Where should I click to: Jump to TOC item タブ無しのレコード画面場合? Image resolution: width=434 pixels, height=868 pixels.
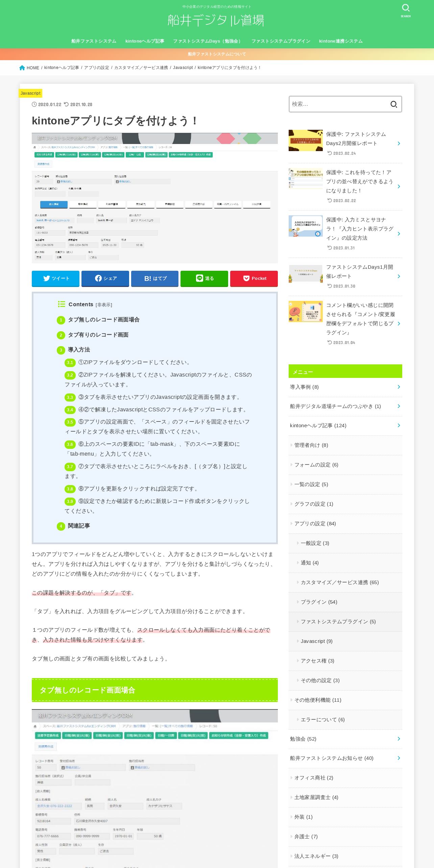tap(104, 320)
